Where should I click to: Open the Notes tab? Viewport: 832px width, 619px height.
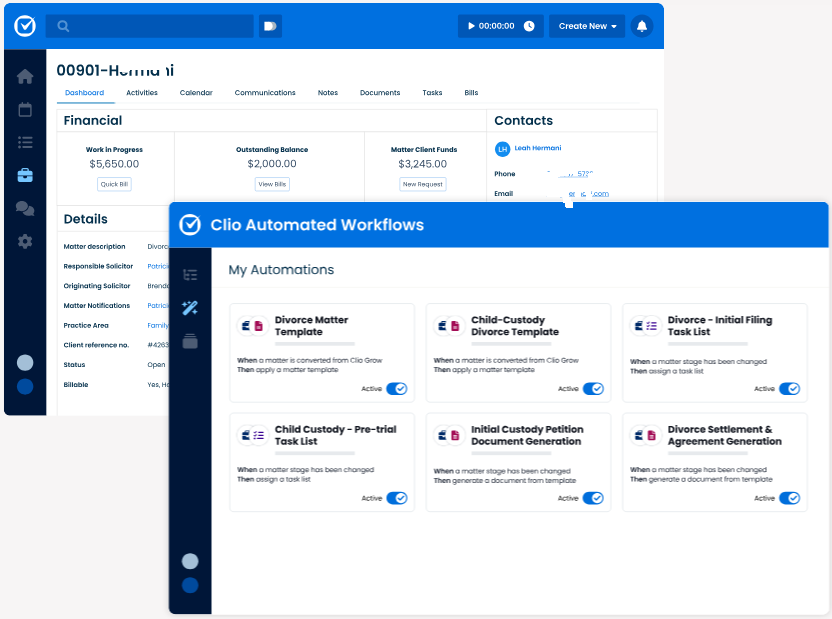click(x=327, y=92)
